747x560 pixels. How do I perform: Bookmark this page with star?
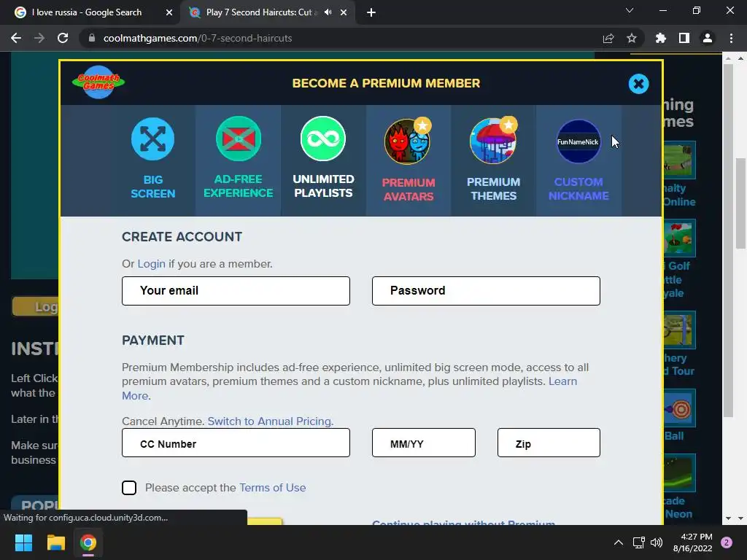coord(632,38)
